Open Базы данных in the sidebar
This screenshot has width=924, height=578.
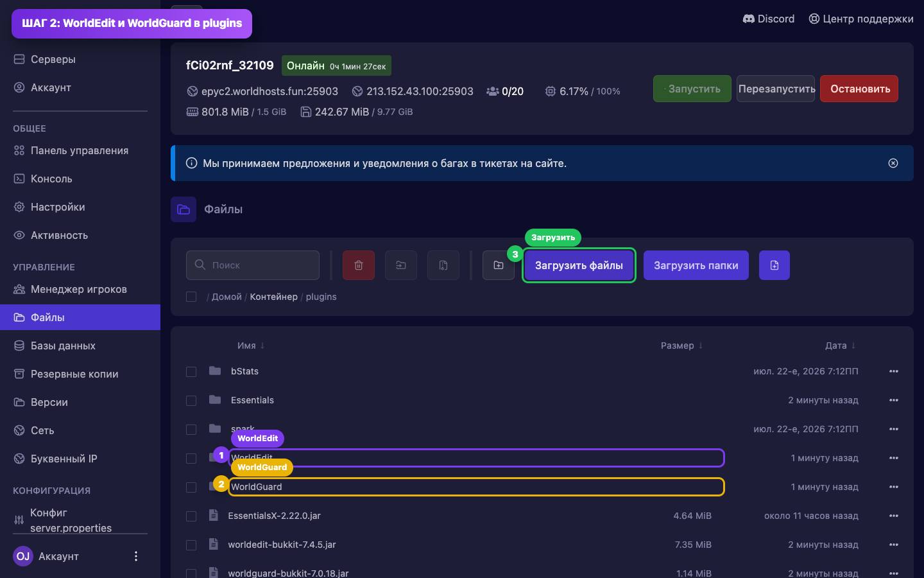point(80,346)
